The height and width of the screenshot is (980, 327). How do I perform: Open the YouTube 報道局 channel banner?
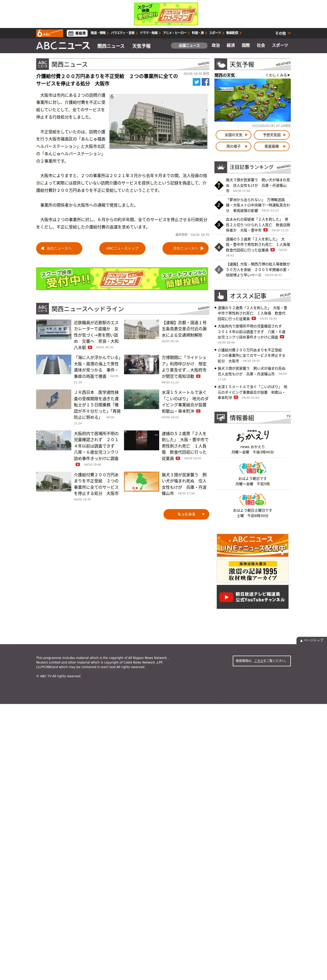point(252,597)
